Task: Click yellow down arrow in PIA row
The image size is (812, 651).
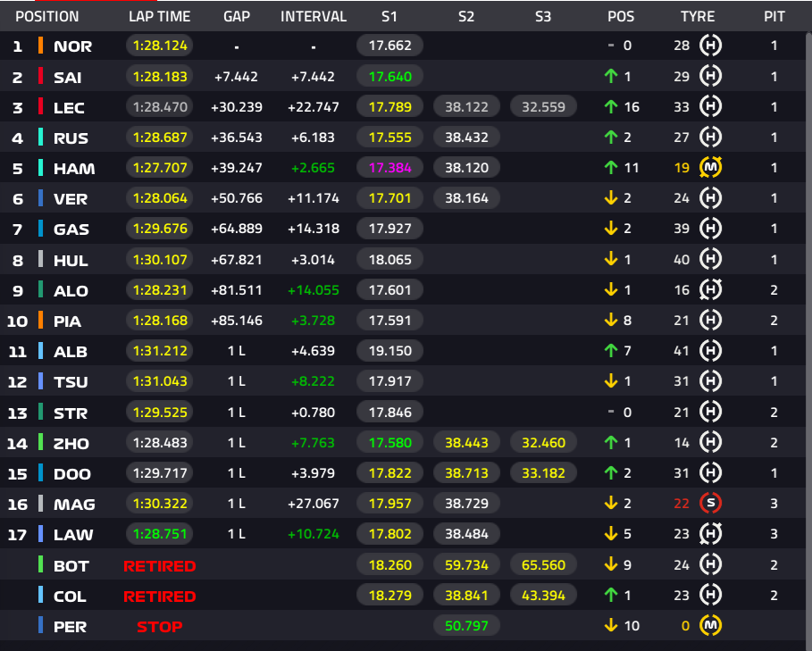Action: 611,320
